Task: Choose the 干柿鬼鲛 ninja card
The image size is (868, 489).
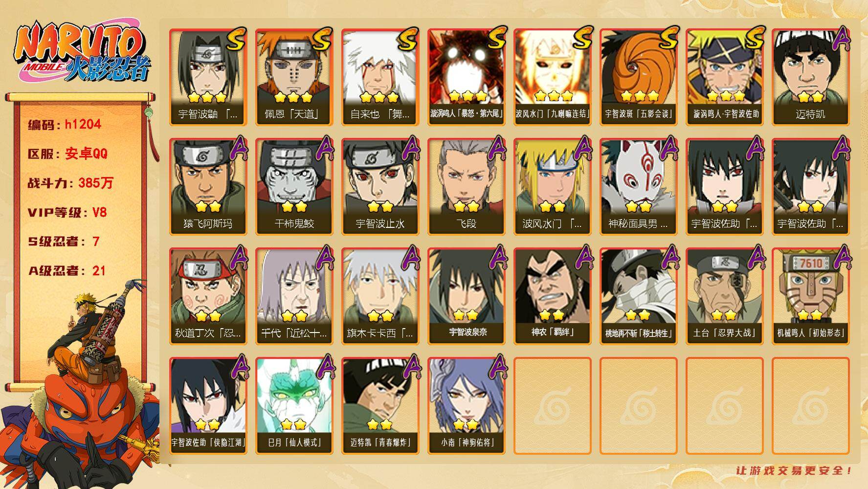Action: [294, 187]
